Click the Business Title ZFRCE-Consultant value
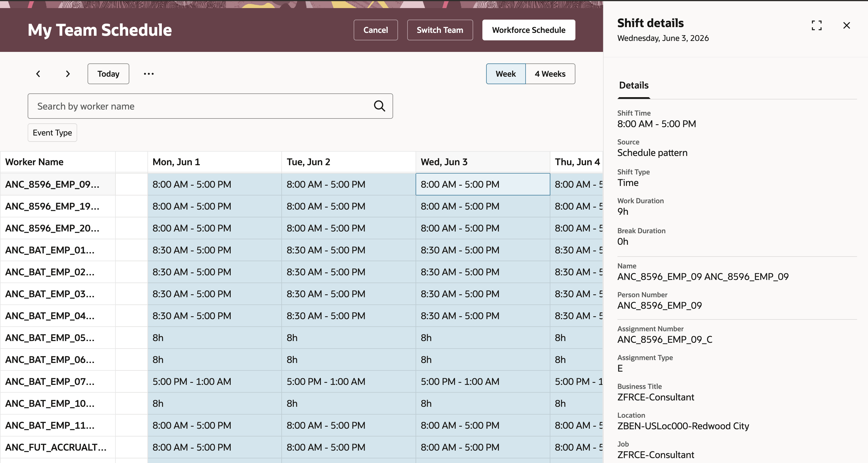 point(656,397)
